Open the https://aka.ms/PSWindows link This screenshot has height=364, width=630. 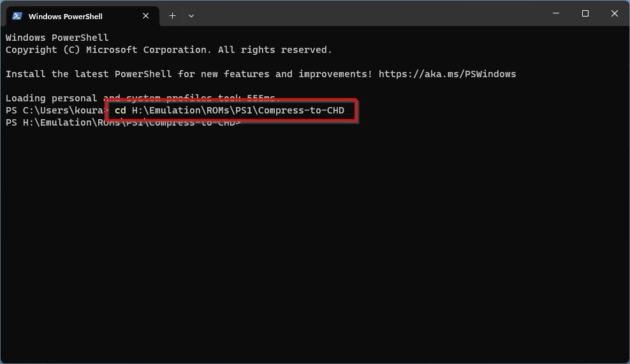(x=447, y=74)
